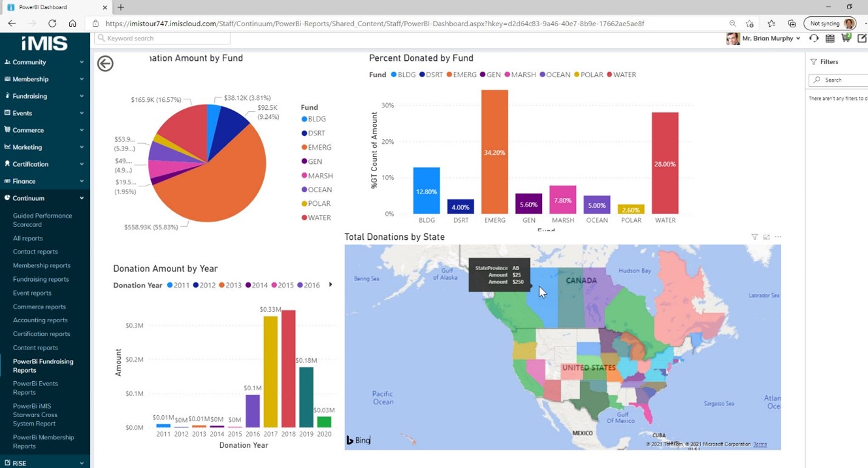Open PowerBi Events Reports
The image size is (868, 468).
(36, 388)
